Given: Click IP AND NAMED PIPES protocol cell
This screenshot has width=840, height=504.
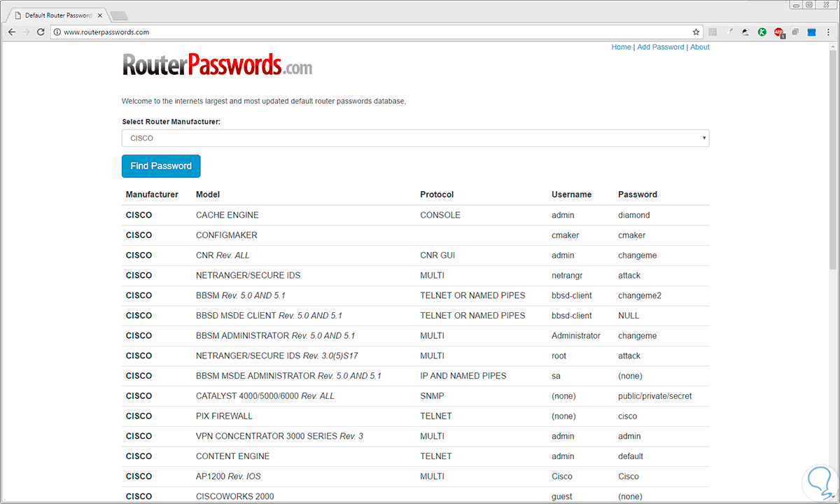Looking at the screenshot, I should pos(463,376).
